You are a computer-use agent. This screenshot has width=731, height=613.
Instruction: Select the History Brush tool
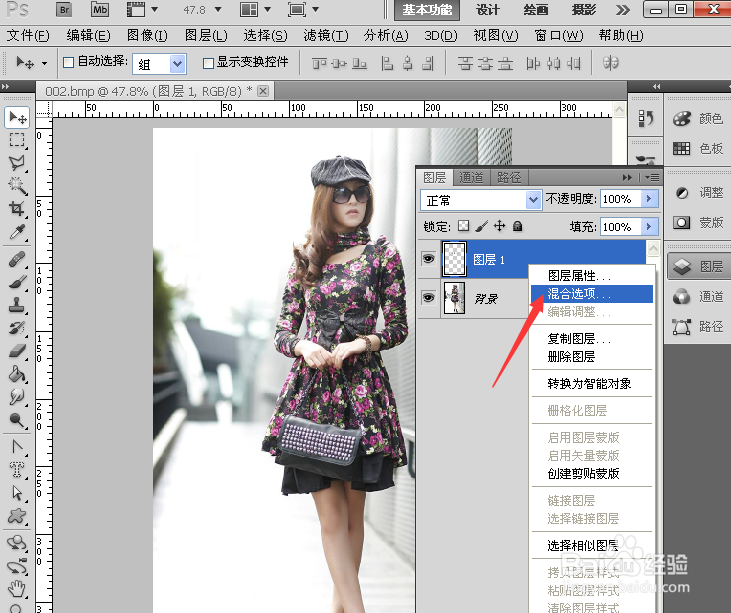tap(17, 328)
